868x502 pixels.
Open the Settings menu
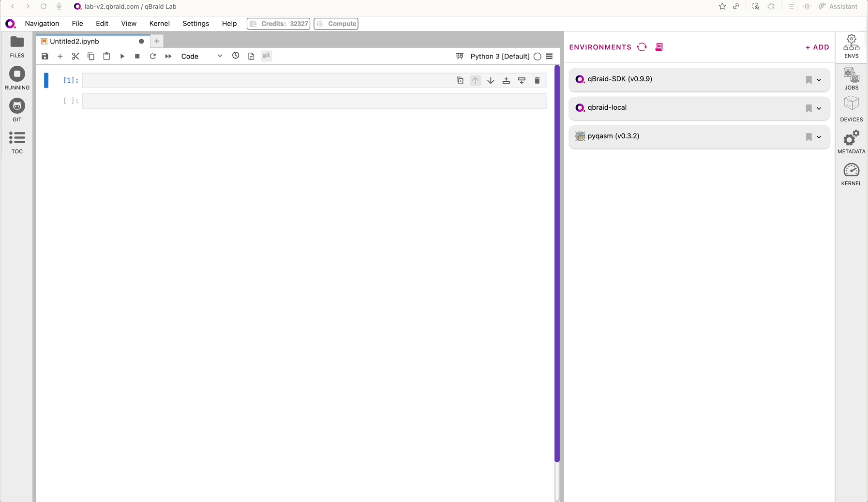196,23
